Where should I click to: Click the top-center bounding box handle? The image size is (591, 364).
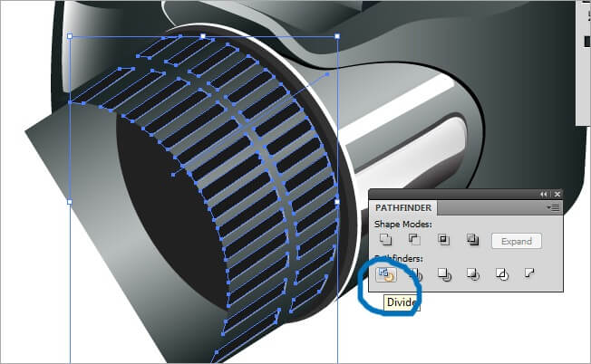point(203,37)
